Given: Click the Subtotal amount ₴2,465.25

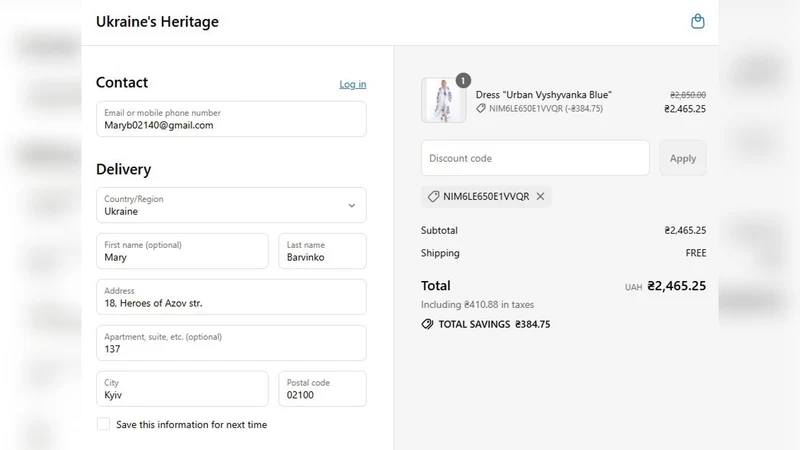Looking at the screenshot, I should pyautogui.click(x=685, y=230).
